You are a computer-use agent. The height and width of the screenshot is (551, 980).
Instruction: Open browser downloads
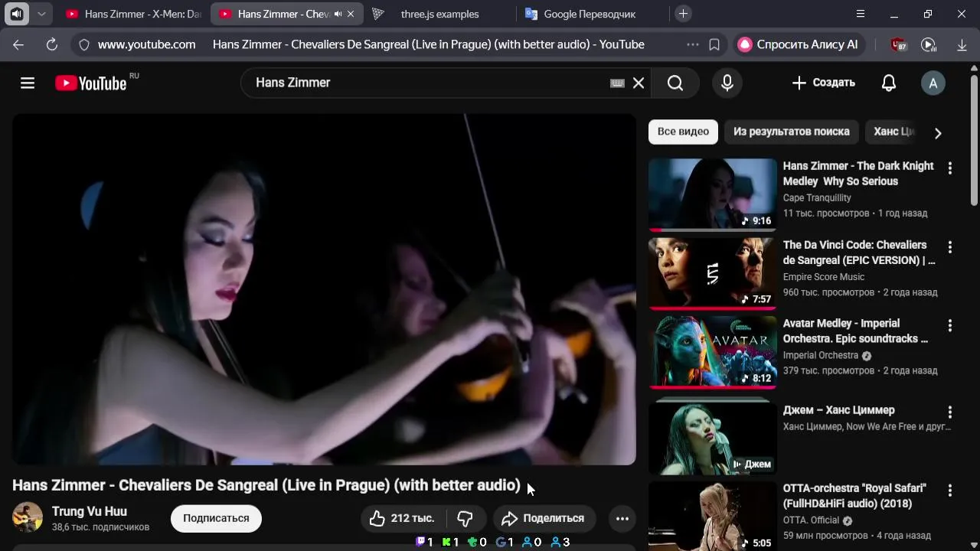962,44
